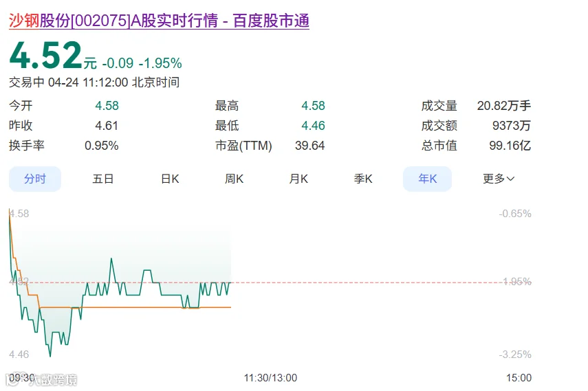Switch to the 五日 chart tab

pyautogui.click(x=102, y=179)
